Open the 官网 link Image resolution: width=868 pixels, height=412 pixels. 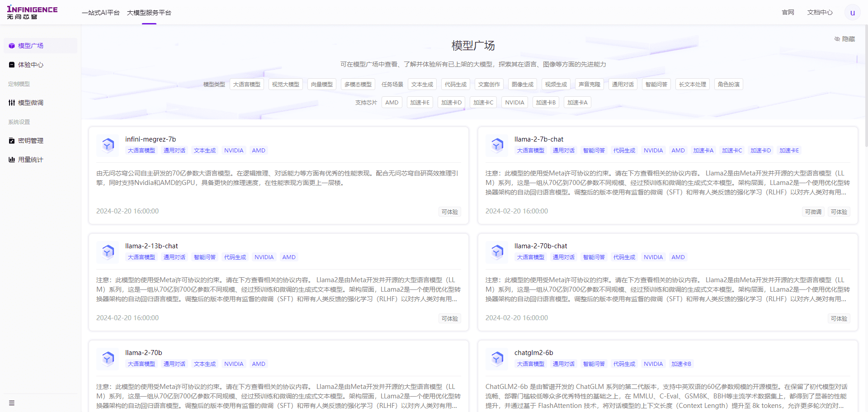788,12
